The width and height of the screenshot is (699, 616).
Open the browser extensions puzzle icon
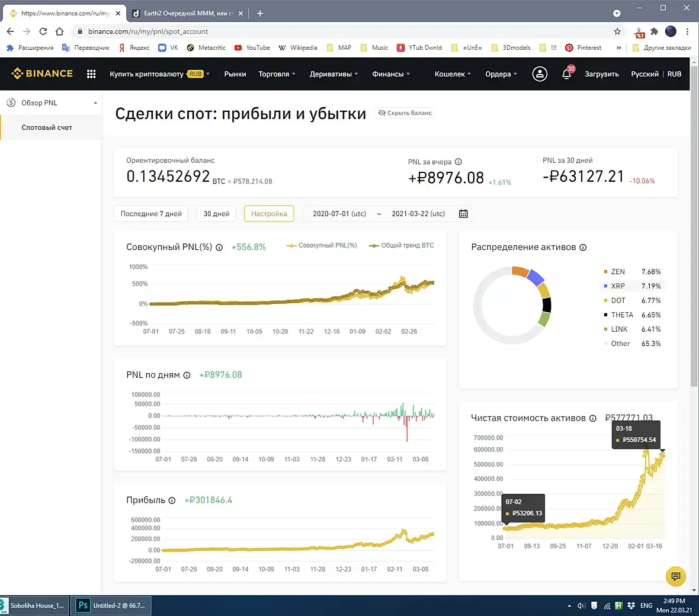pyautogui.click(x=655, y=31)
